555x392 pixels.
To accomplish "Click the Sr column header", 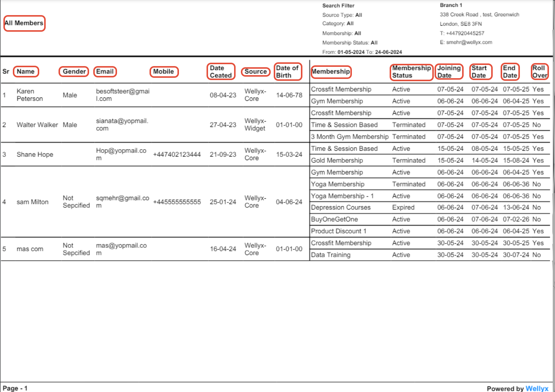I will point(6,71).
